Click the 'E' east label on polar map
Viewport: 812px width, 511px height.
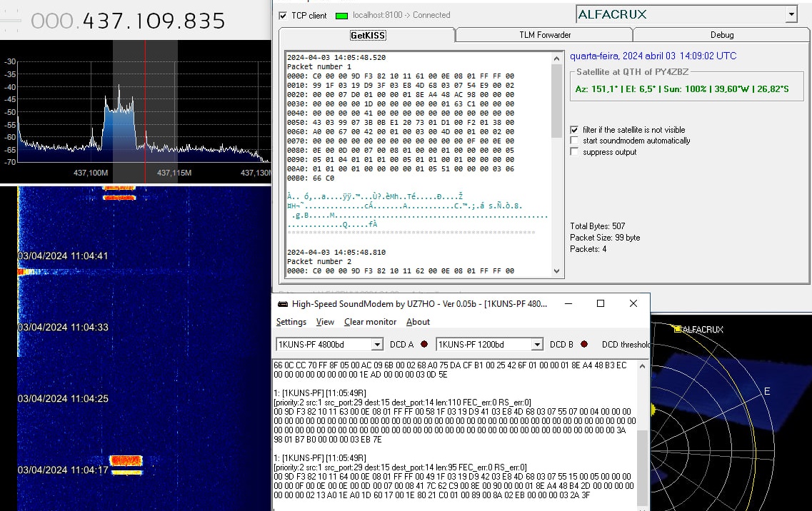[x=767, y=391]
